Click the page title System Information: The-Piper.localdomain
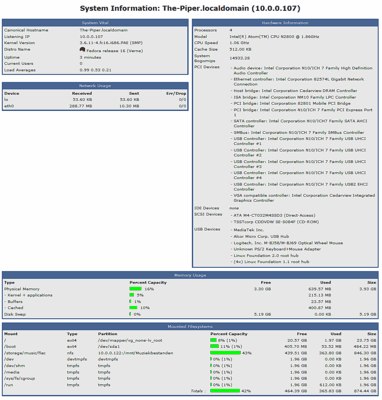 (x=190, y=8)
